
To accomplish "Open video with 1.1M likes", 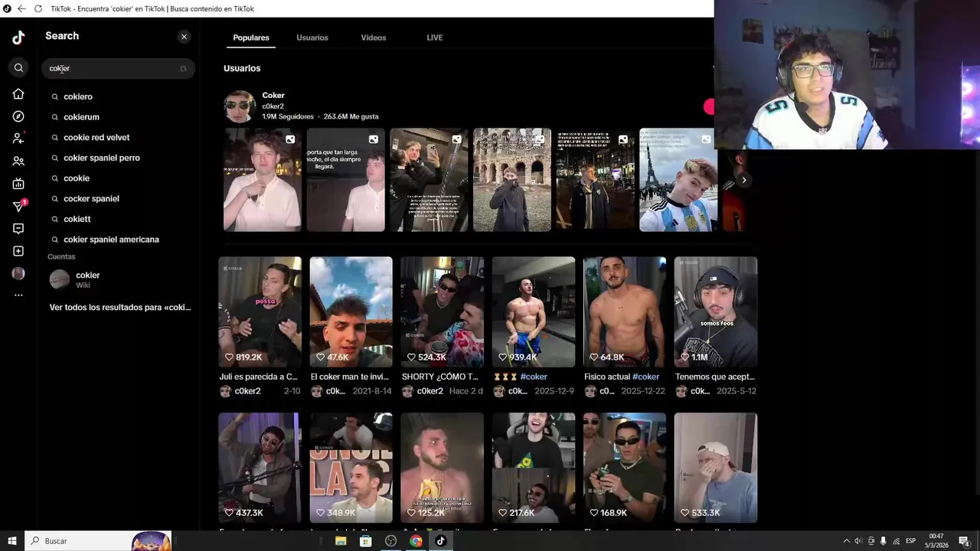I will 716,311.
